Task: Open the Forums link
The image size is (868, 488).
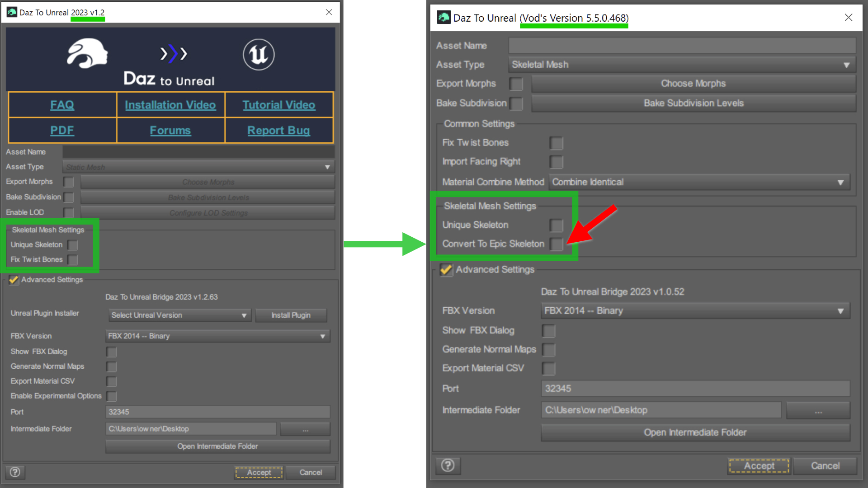Action: [x=170, y=130]
